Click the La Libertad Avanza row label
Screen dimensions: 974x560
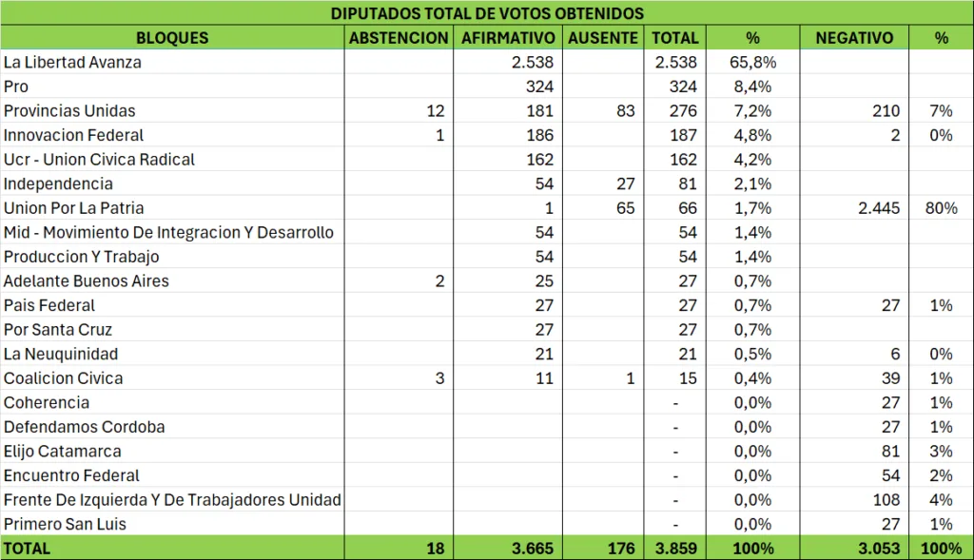click(x=72, y=63)
